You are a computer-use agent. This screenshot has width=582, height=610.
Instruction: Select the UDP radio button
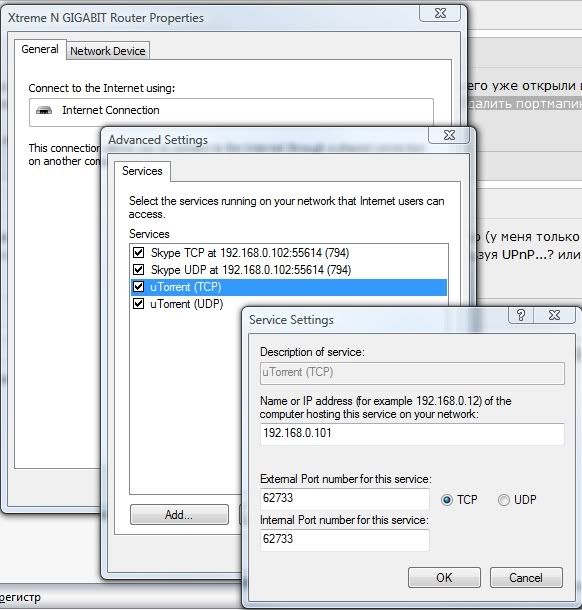tap(504, 500)
